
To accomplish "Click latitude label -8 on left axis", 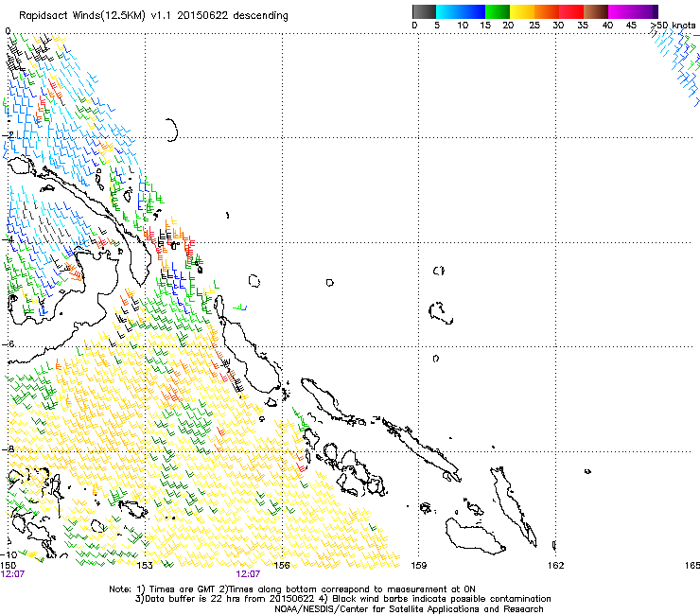I will point(8,448).
